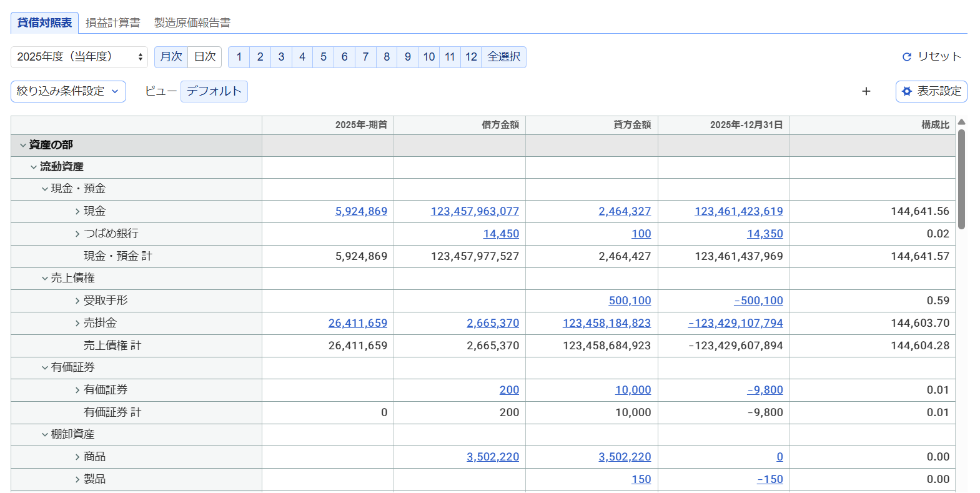
Task: Switch to the 製造原価報告書 tab
Action: (192, 22)
